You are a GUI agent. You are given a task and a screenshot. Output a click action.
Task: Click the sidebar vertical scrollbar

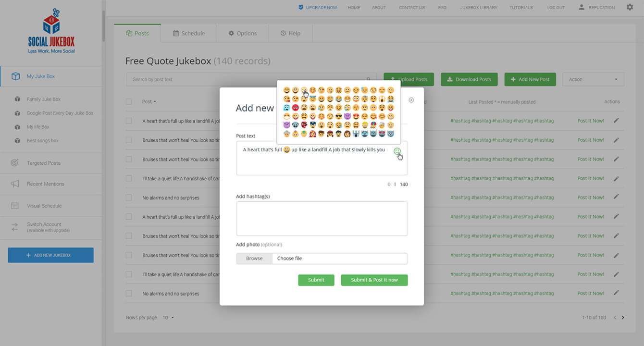click(103, 26)
